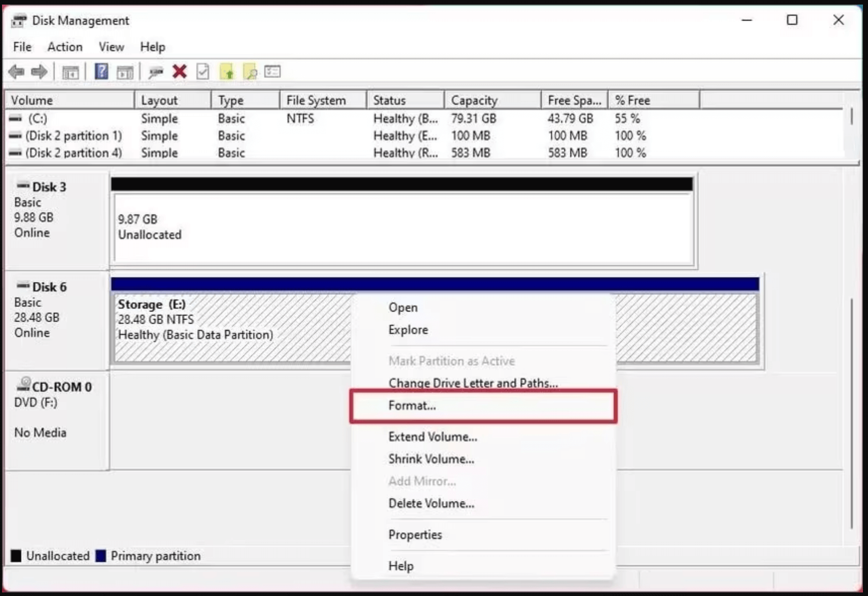Toggle the Show/Hide Console Tree toolbar icon
Viewport: 868px width, 596px height.
tap(71, 71)
